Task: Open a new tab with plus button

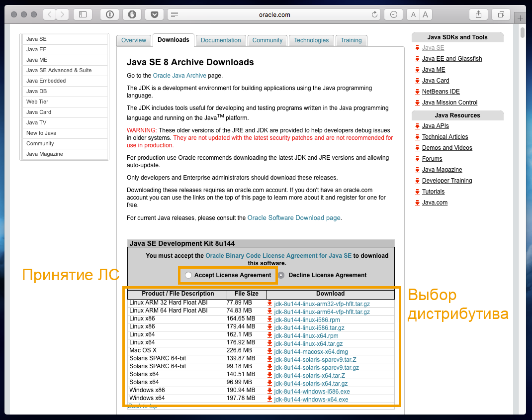Action: pyautogui.click(x=520, y=18)
